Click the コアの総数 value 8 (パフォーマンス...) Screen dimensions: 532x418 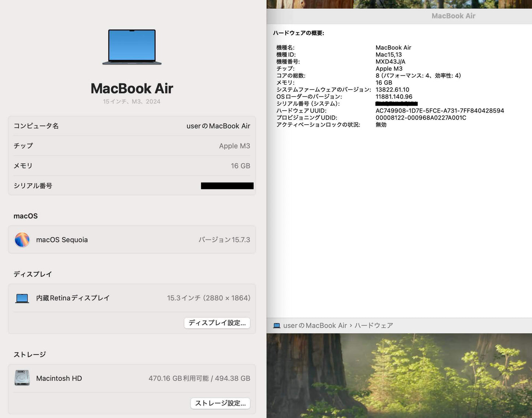[418, 75]
